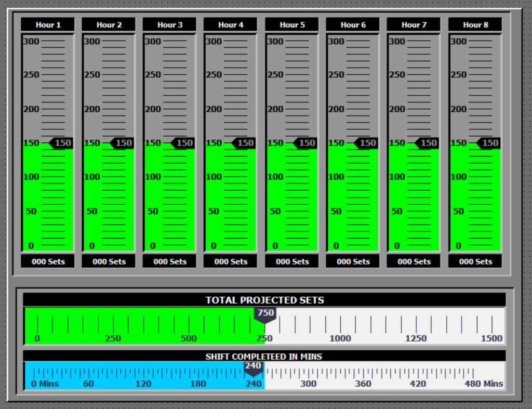Select the 1500 label on projected sets scale
532x409 pixels.
[x=491, y=338]
